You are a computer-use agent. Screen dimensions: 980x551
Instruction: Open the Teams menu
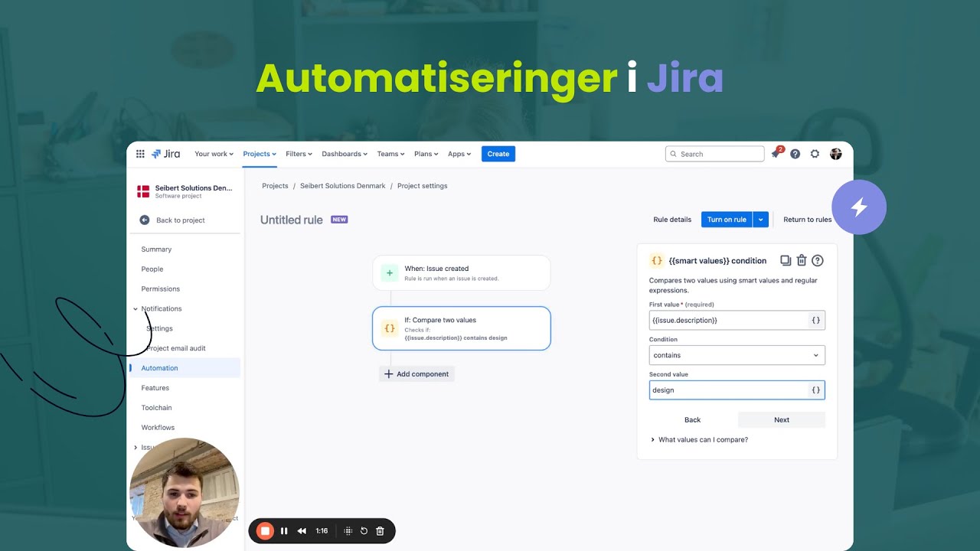pyautogui.click(x=390, y=154)
